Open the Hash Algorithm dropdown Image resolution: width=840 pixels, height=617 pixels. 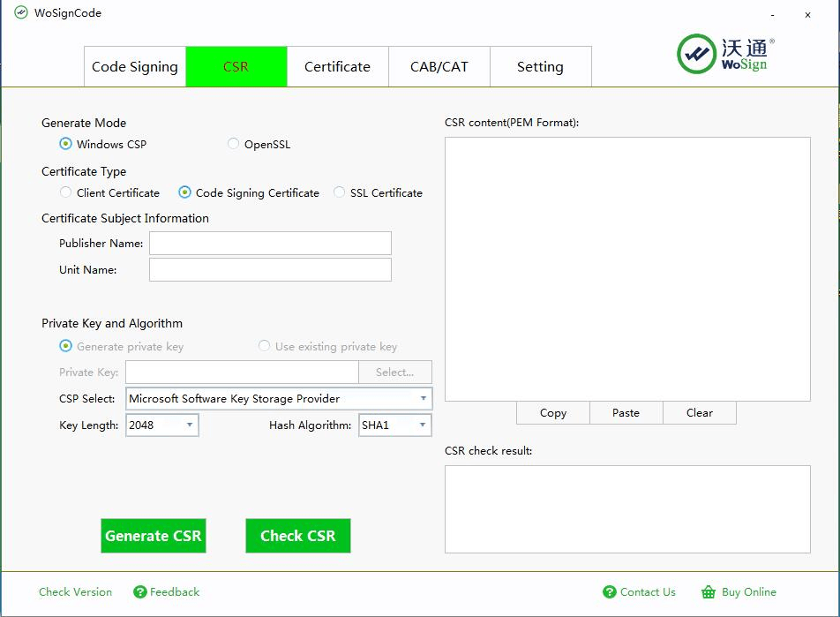tap(395, 425)
